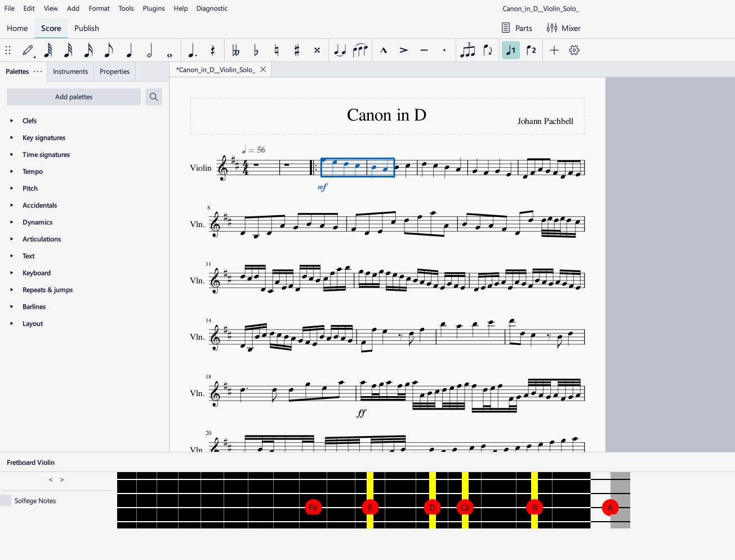
Task: Apply double sharp accidental
Action: click(317, 50)
